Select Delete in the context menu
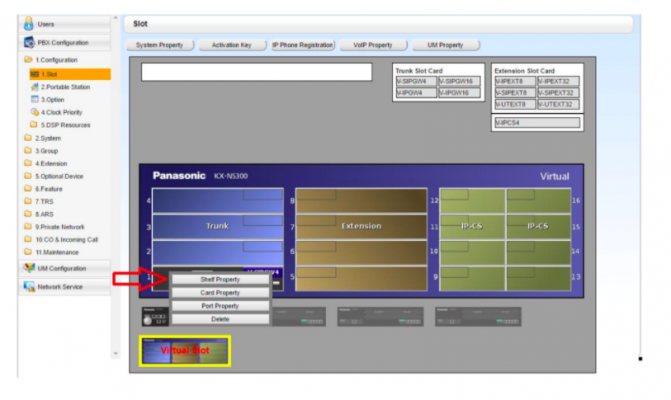This screenshot has height=400, width=671. [x=219, y=319]
